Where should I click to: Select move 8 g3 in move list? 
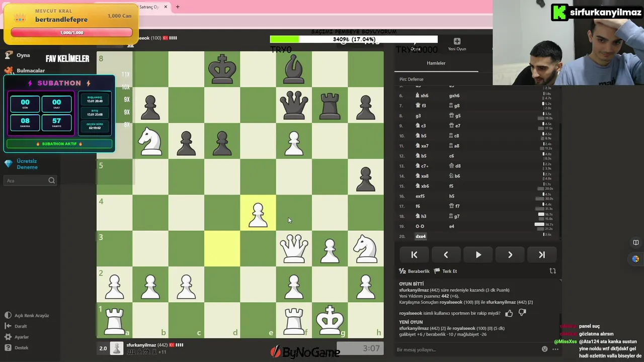(418, 116)
